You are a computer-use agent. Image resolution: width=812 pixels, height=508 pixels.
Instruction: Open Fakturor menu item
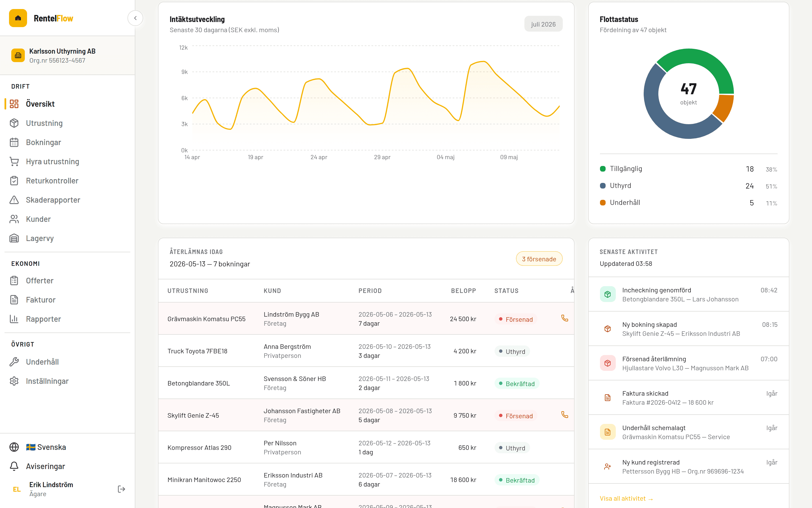tap(67, 299)
